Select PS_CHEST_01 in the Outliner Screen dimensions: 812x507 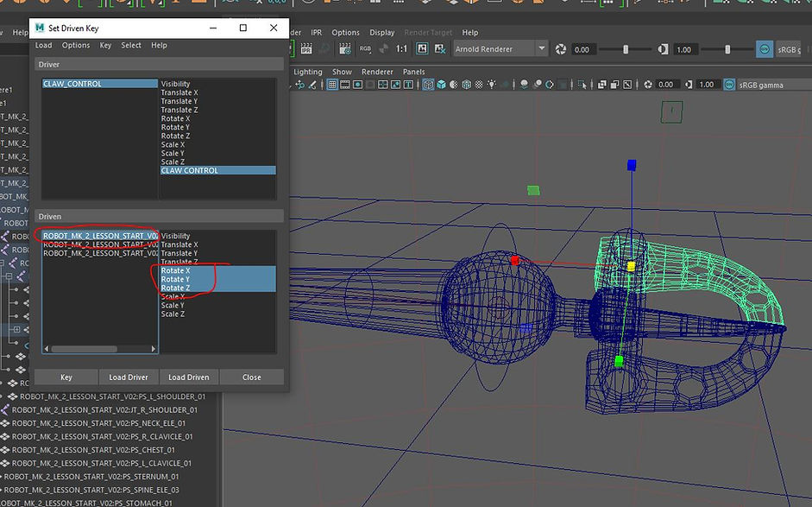[93, 449]
